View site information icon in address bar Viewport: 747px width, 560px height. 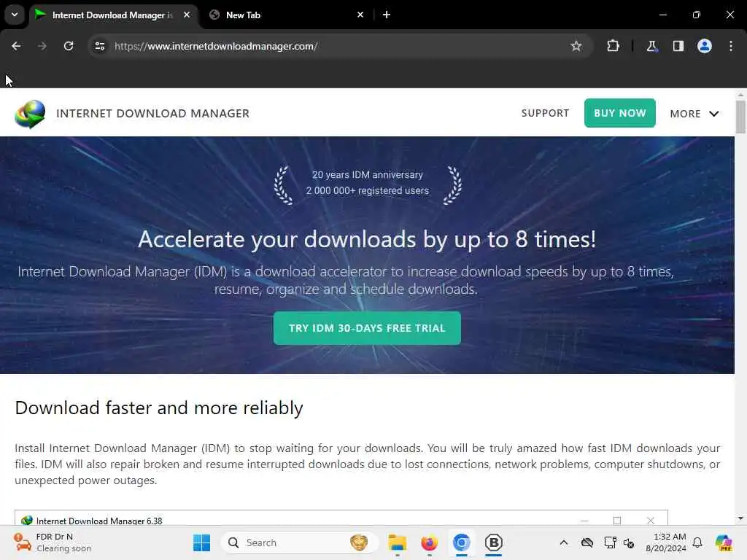tap(100, 46)
